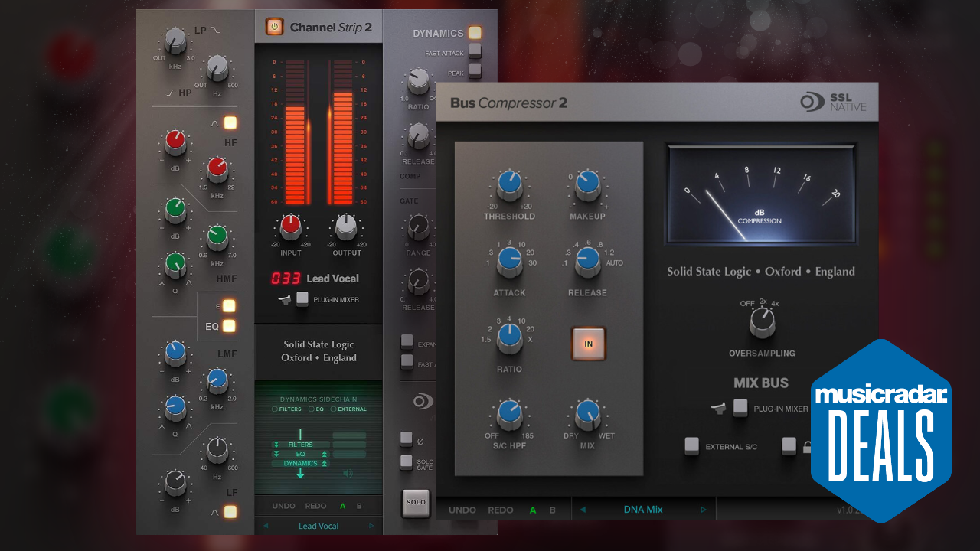Viewport: 980px width, 551px height.
Task: Enable the PEAK detection switch
Action: pos(475,71)
